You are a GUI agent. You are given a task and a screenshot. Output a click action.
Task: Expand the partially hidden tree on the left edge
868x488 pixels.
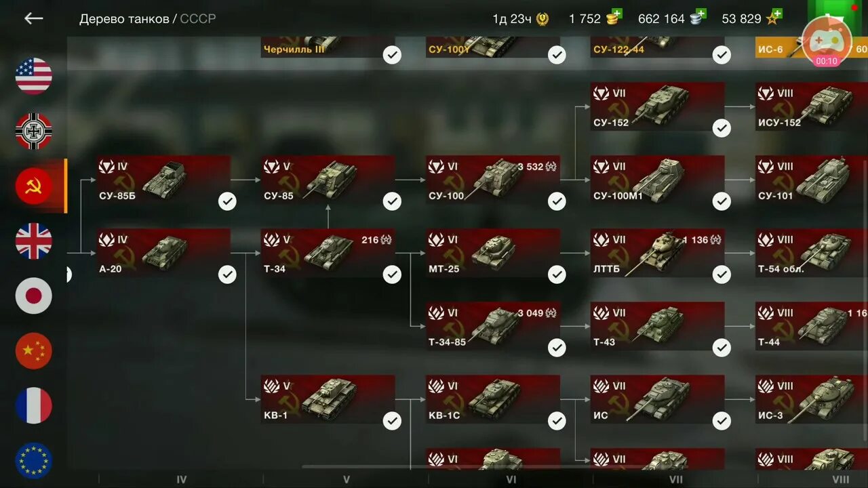68,274
